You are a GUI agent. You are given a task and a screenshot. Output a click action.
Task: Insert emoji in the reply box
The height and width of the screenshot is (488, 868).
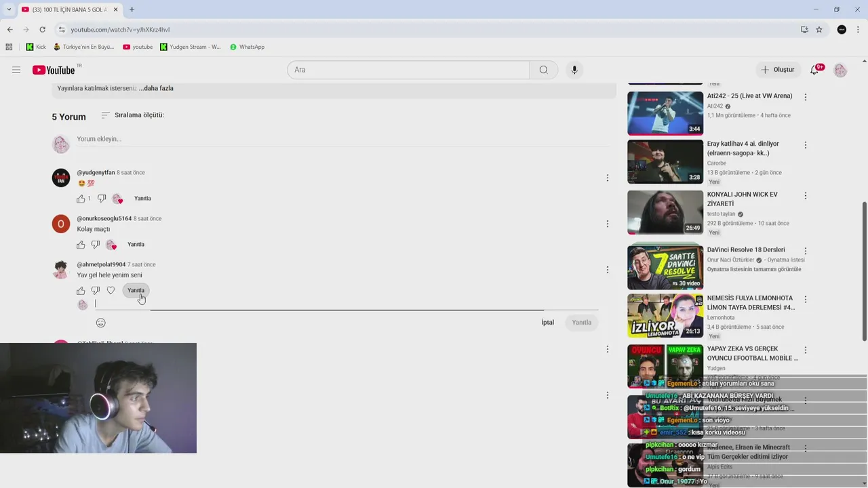point(100,323)
